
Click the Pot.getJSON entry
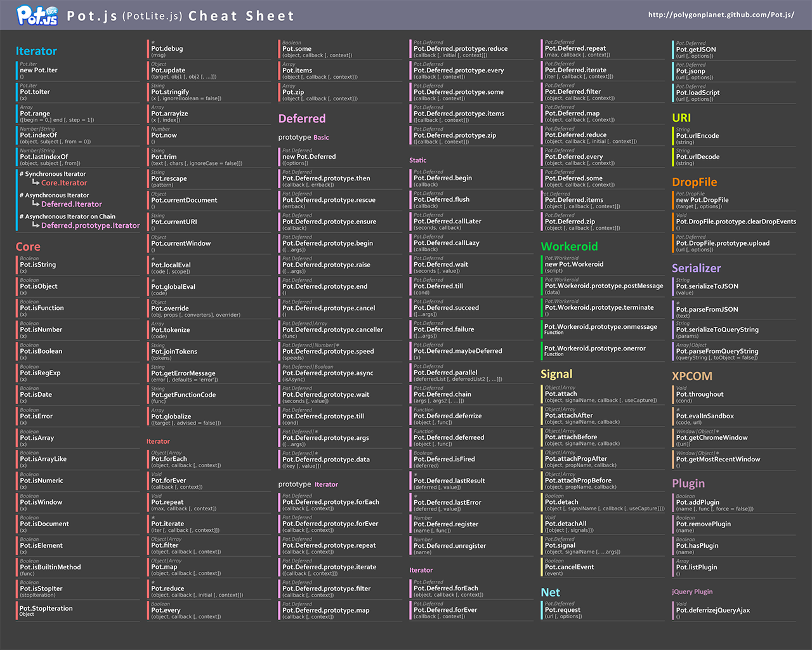pyautogui.click(x=735, y=50)
